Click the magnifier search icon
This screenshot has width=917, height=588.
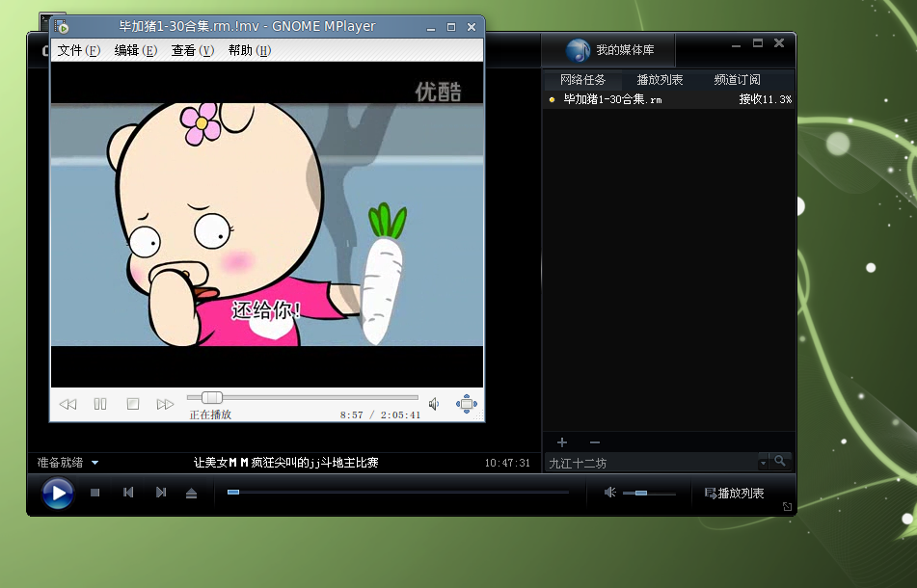pyautogui.click(x=780, y=461)
